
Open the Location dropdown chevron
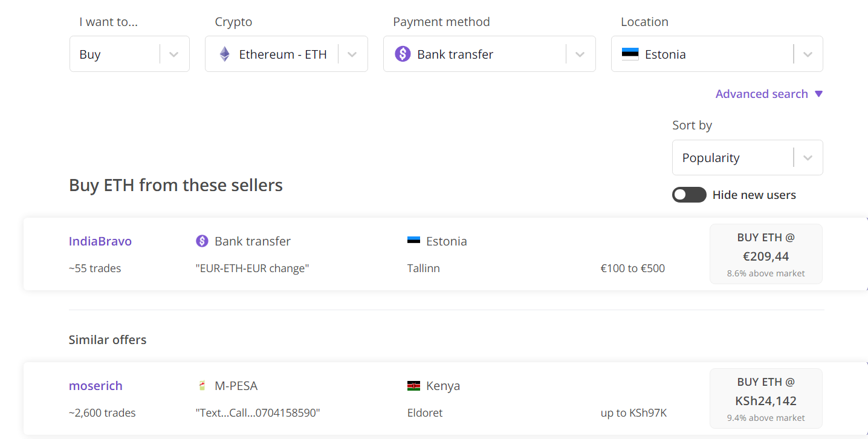808,54
